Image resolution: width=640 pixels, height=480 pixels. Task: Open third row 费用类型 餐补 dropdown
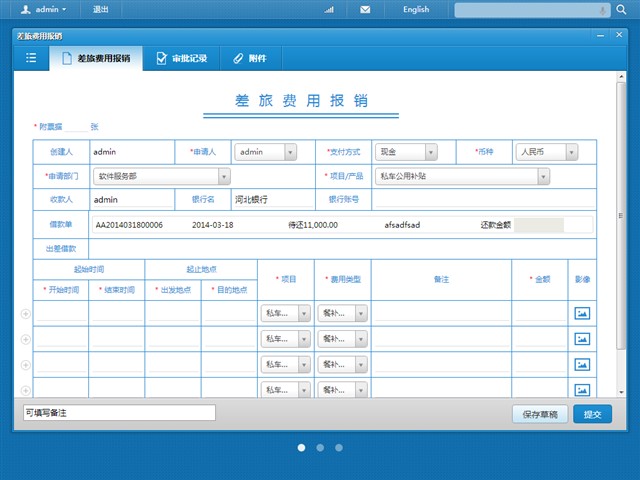point(342,364)
